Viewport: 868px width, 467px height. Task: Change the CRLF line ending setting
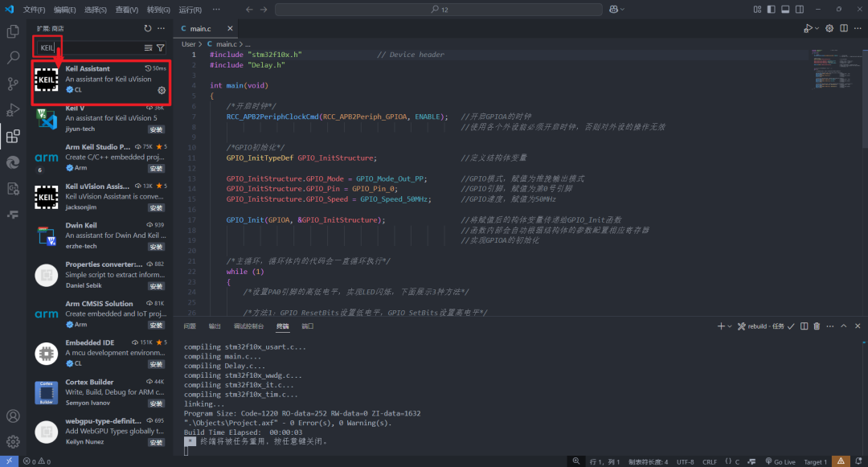710,461
